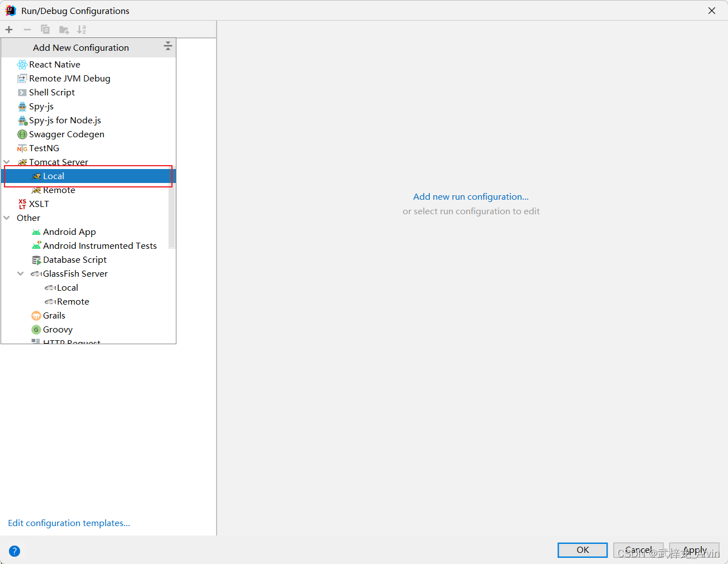Viewport: 728px width, 564px height.
Task: Select TestNG configuration type
Action: coord(88,148)
